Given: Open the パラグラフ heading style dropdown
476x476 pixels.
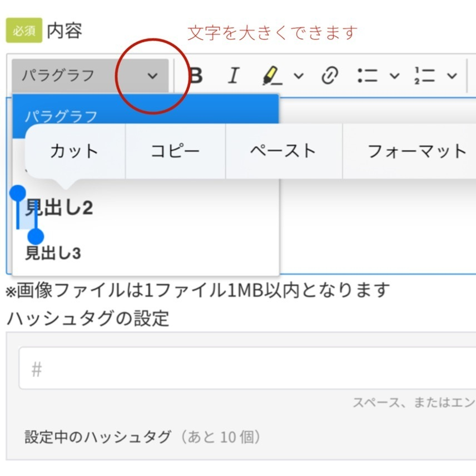Looking at the screenshot, I should pos(90,76).
